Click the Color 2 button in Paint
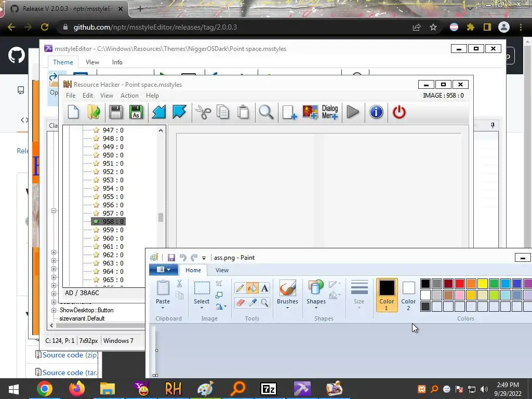Image resolution: width=532 pixels, height=399 pixels. click(x=408, y=295)
